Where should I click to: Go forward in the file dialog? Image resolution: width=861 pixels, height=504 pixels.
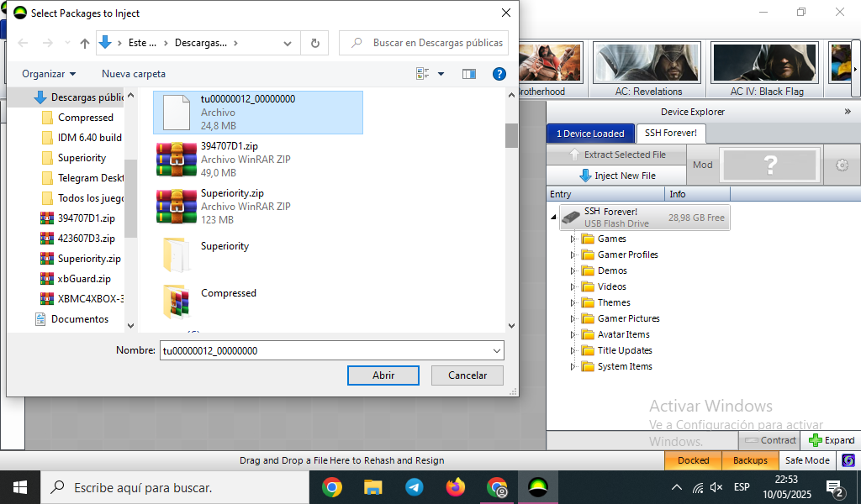click(48, 43)
